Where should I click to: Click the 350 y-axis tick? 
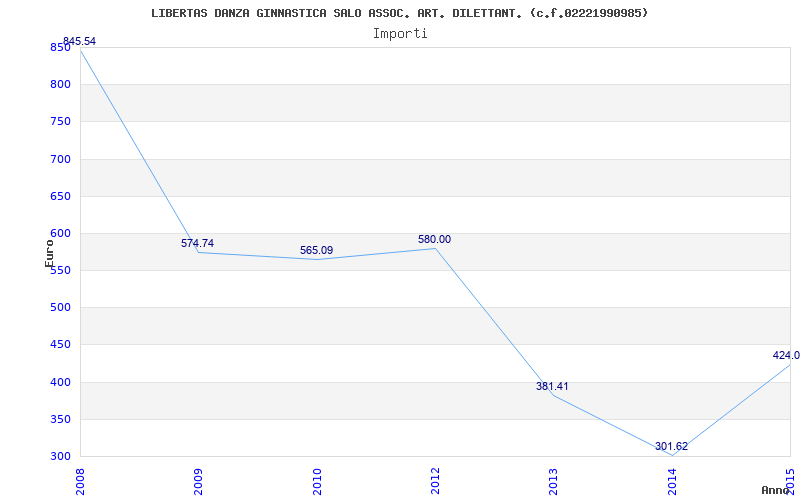pyautogui.click(x=60, y=419)
